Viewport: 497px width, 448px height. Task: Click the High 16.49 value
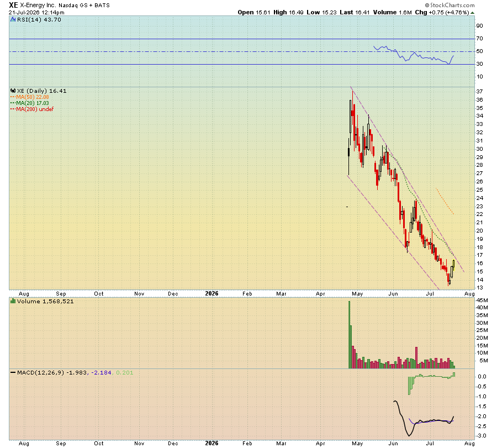tap(288, 12)
